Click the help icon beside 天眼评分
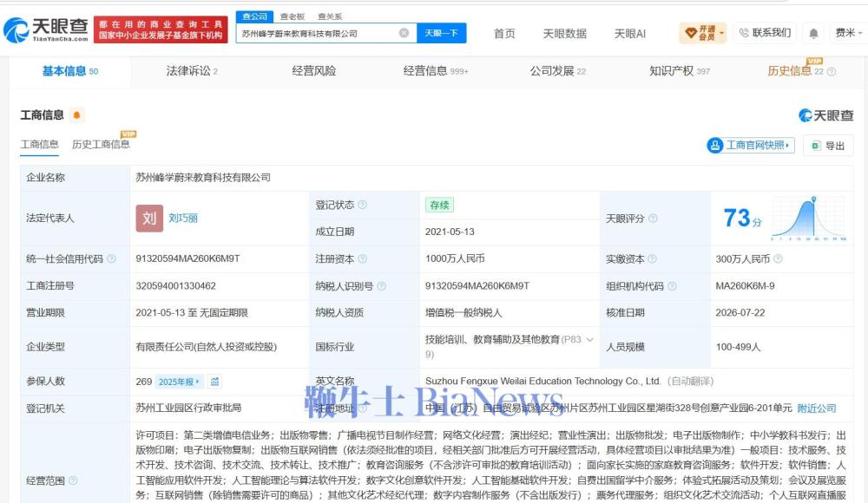 [x=653, y=219]
